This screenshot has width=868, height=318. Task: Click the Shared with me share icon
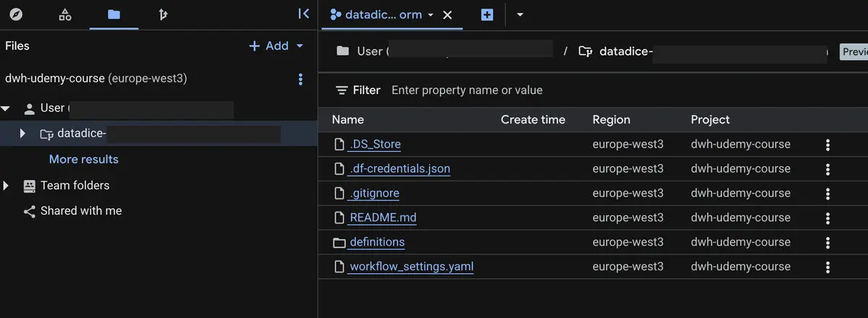(x=30, y=212)
